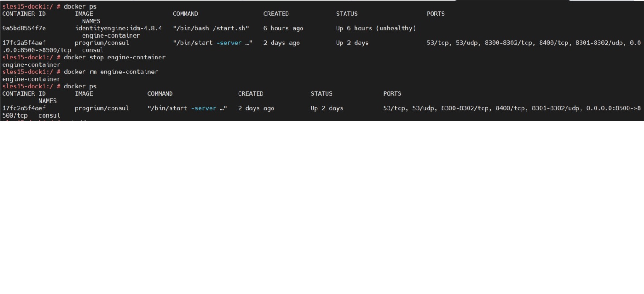The width and height of the screenshot is (644, 294).
Task: Click the /bin/bash /start.sh command string
Action: pyautogui.click(x=210, y=28)
